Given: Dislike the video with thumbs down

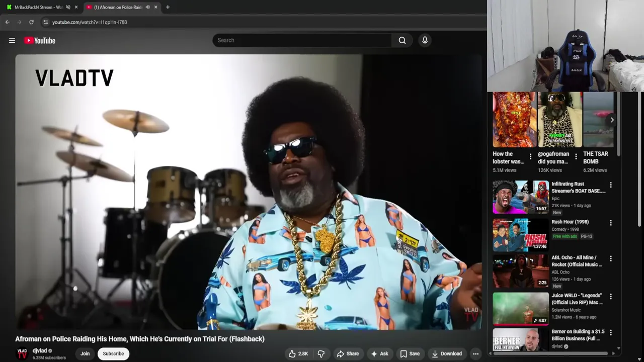Looking at the screenshot, I should [321, 353].
